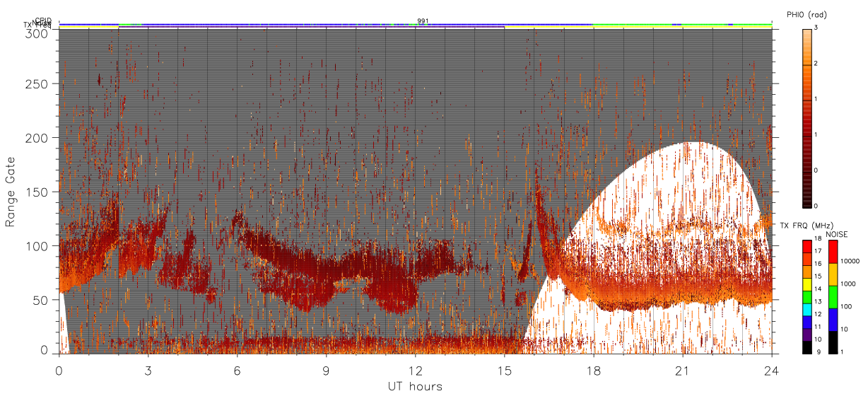This screenshot has width=868, height=401.
Task: Click the blue-green noise strip above the plot
Action: point(416,25)
